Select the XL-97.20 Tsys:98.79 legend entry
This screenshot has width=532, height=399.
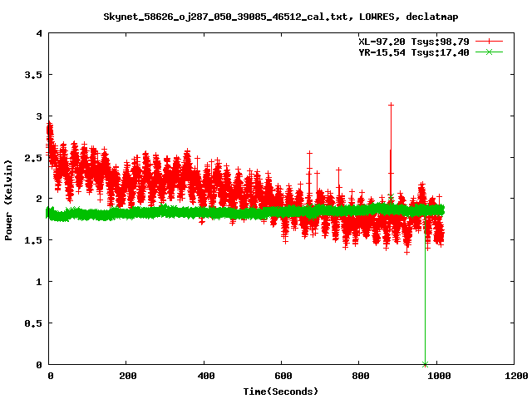[x=414, y=42]
